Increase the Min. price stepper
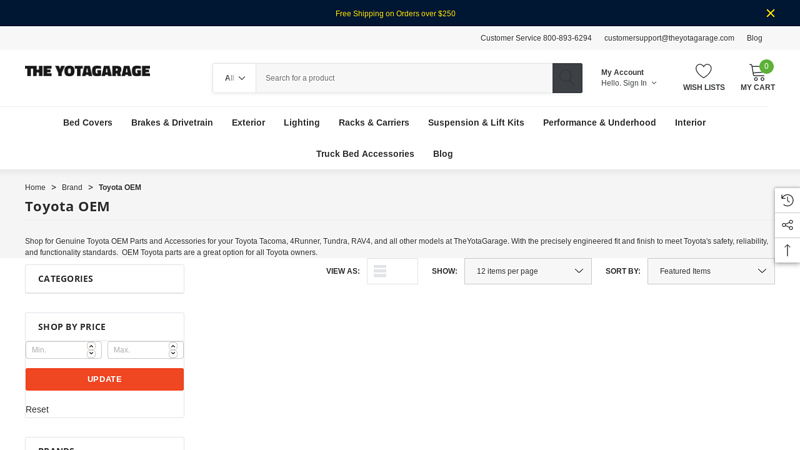 [91, 346]
